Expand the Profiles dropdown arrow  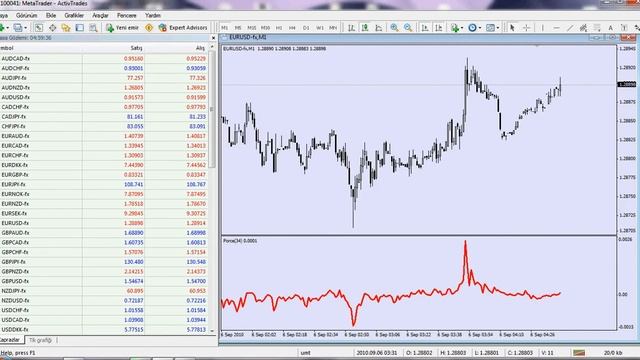tap(25, 28)
